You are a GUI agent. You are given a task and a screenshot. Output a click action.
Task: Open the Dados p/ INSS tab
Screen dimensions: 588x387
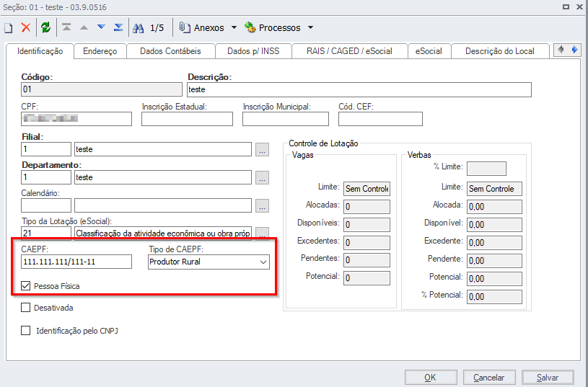pyautogui.click(x=253, y=51)
